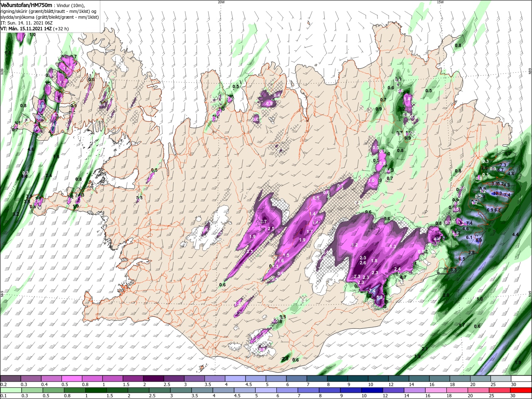Click the 8.9 precipitation value on the map
This screenshot has width=532, height=399.
coord(478,240)
